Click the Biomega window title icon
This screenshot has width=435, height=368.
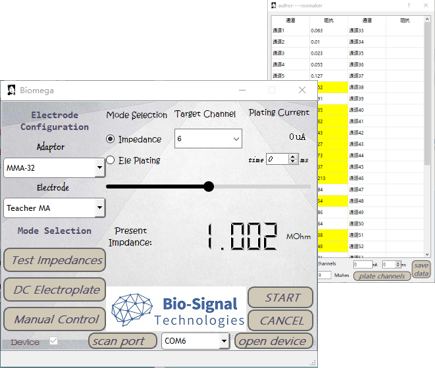(x=11, y=90)
